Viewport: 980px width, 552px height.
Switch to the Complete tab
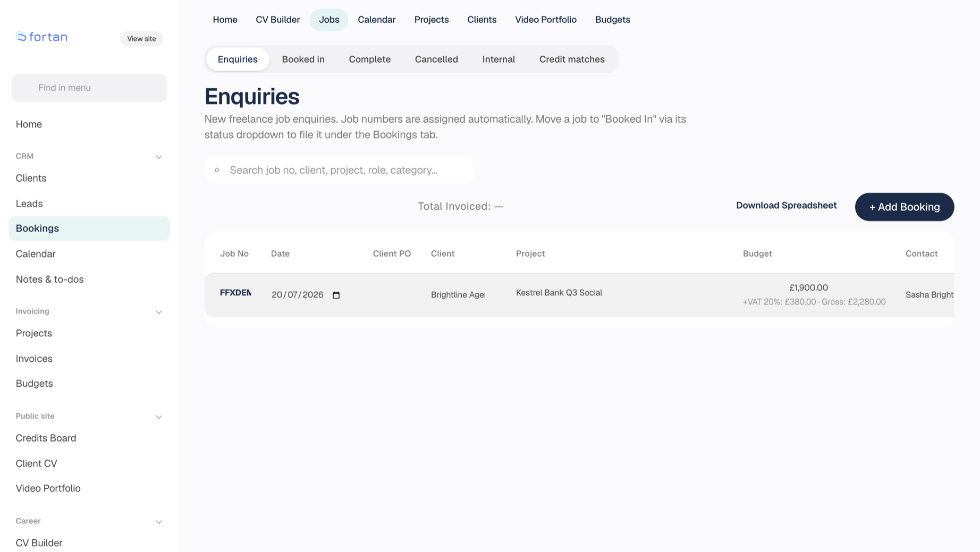click(x=369, y=59)
